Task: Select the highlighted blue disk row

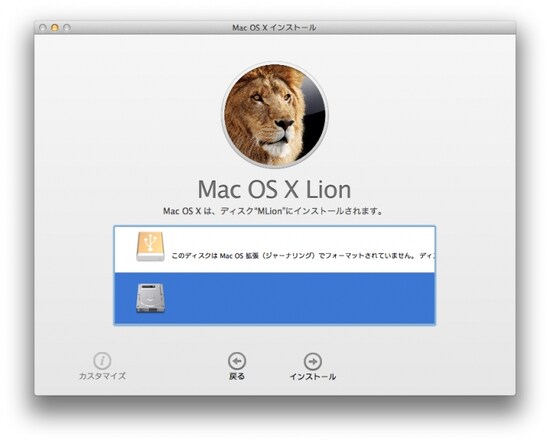Action: click(x=275, y=298)
